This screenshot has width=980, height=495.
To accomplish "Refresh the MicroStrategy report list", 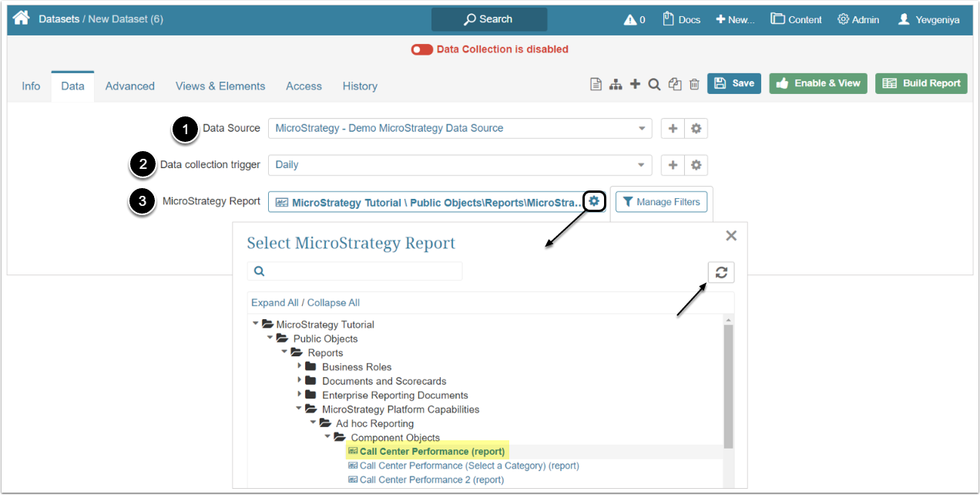I will coord(721,272).
